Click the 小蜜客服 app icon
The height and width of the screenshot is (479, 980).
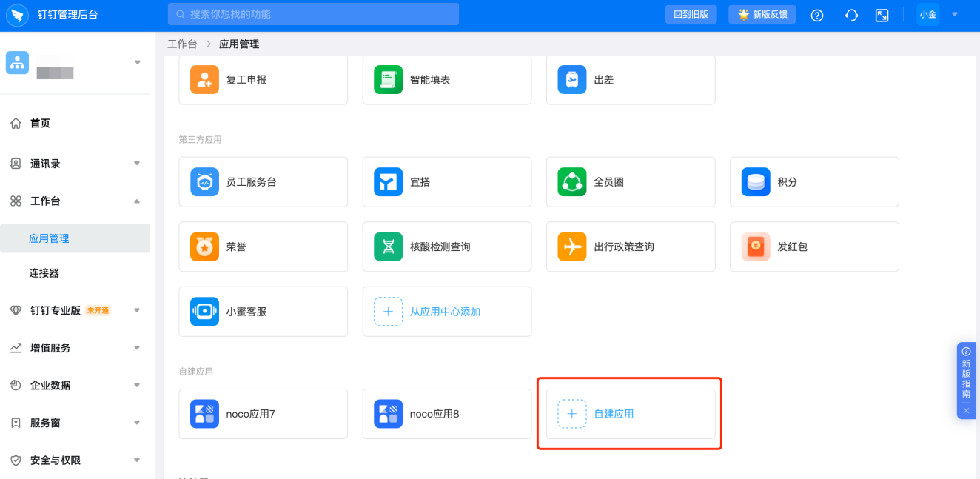coord(204,312)
